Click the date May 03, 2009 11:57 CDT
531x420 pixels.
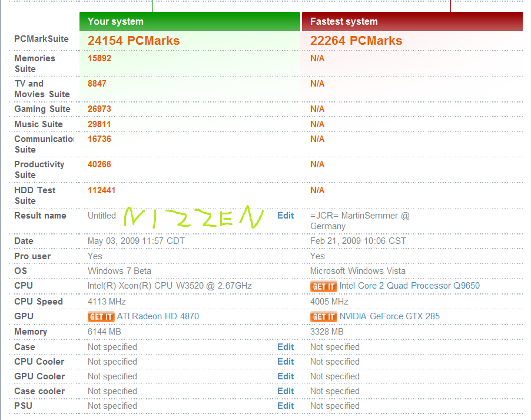pos(136,241)
